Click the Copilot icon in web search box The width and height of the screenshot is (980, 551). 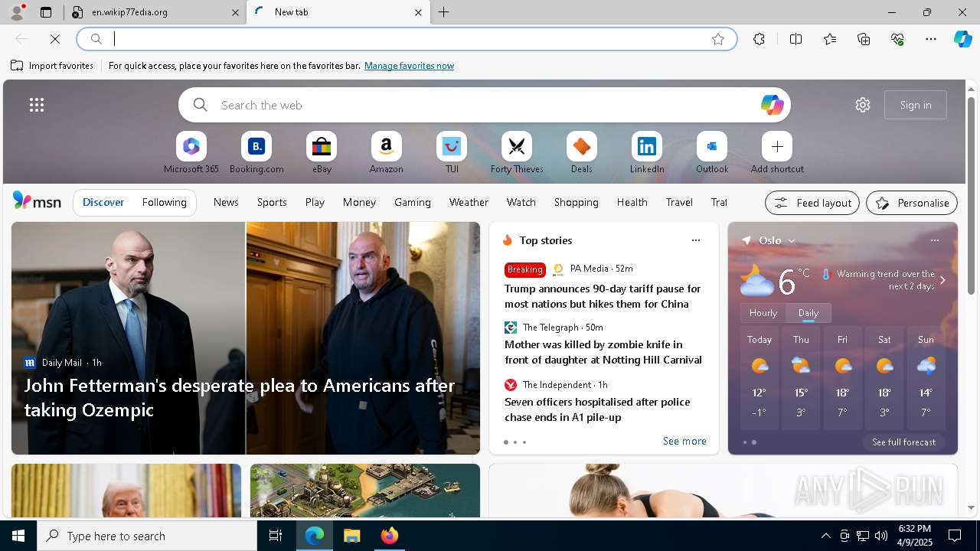772,105
